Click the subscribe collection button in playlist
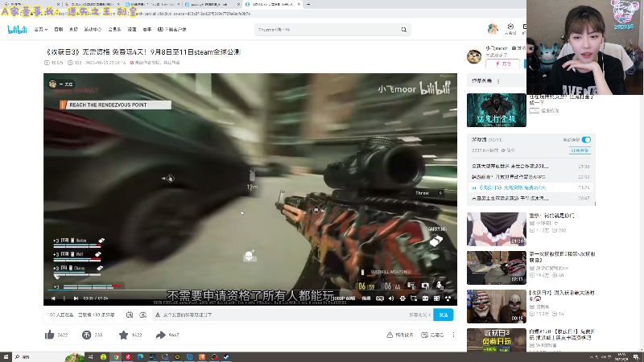The width and height of the screenshot is (644, 362). [x=580, y=150]
